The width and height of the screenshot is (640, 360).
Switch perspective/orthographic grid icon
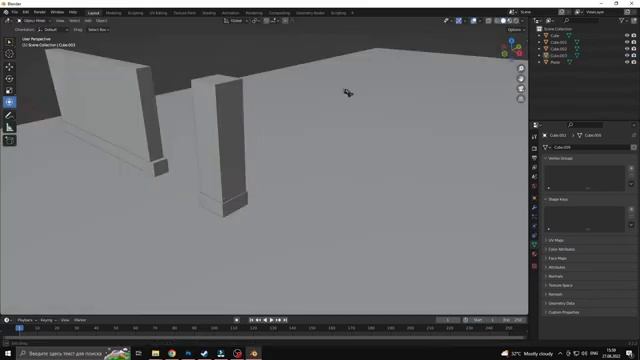pyautogui.click(x=521, y=99)
